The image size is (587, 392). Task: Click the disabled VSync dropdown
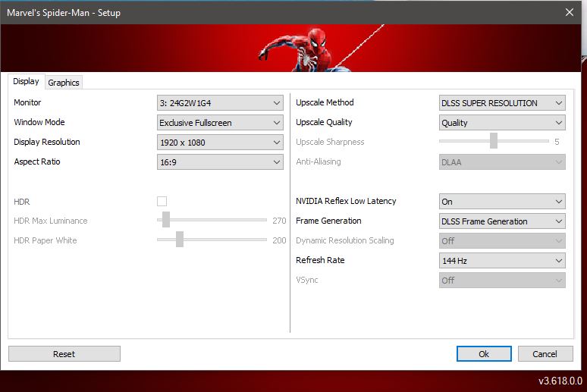pos(502,280)
